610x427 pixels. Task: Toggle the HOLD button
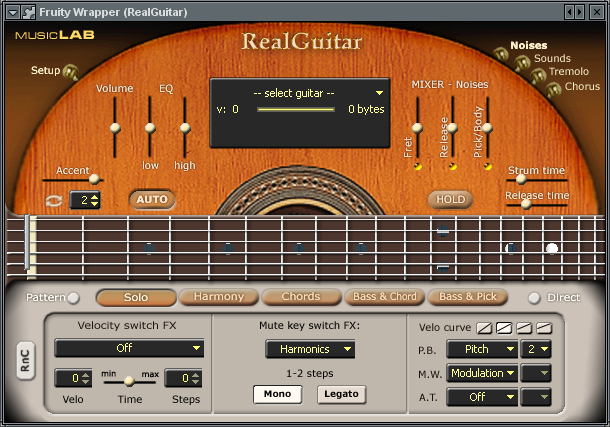tap(450, 200)
